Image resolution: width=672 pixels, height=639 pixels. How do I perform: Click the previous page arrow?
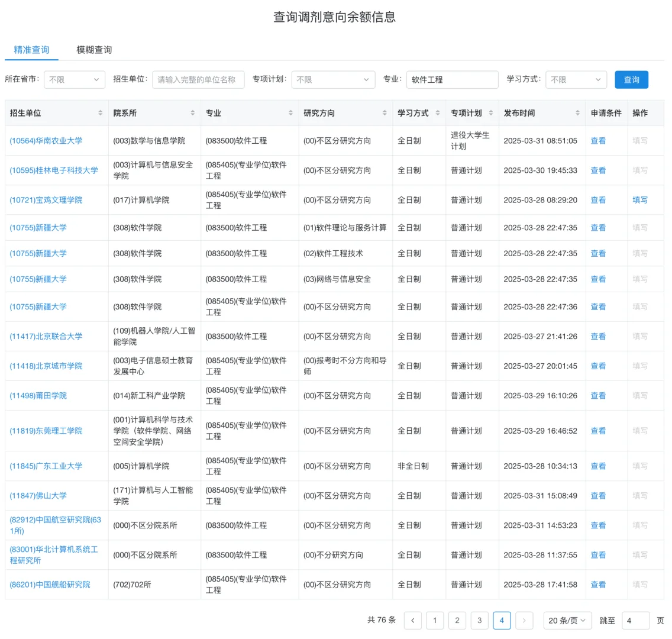point(412,621)
